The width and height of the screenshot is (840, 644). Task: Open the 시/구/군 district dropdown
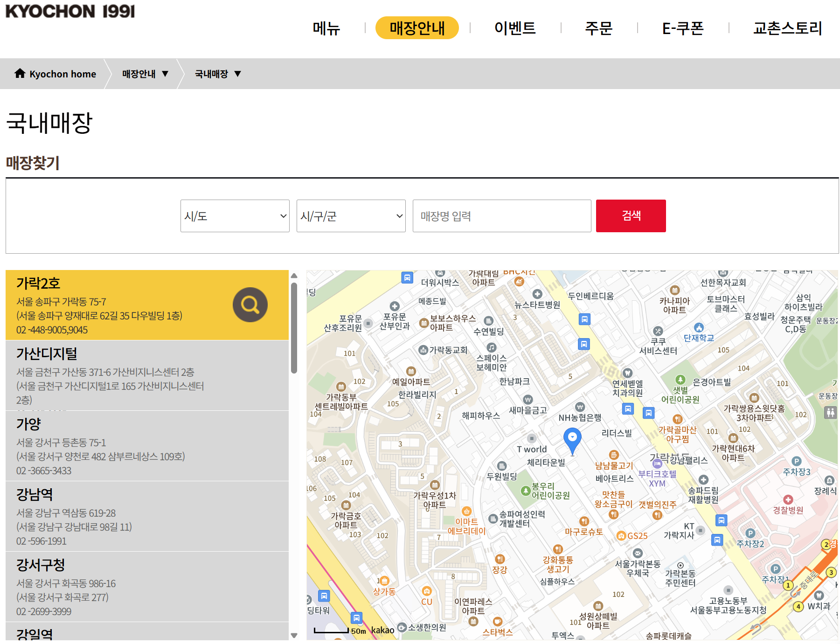click(x=351, y=216)
